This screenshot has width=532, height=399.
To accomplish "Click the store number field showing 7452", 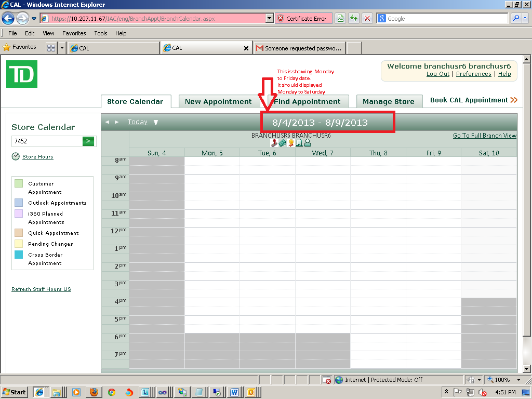I will click(x=47, y=141).
